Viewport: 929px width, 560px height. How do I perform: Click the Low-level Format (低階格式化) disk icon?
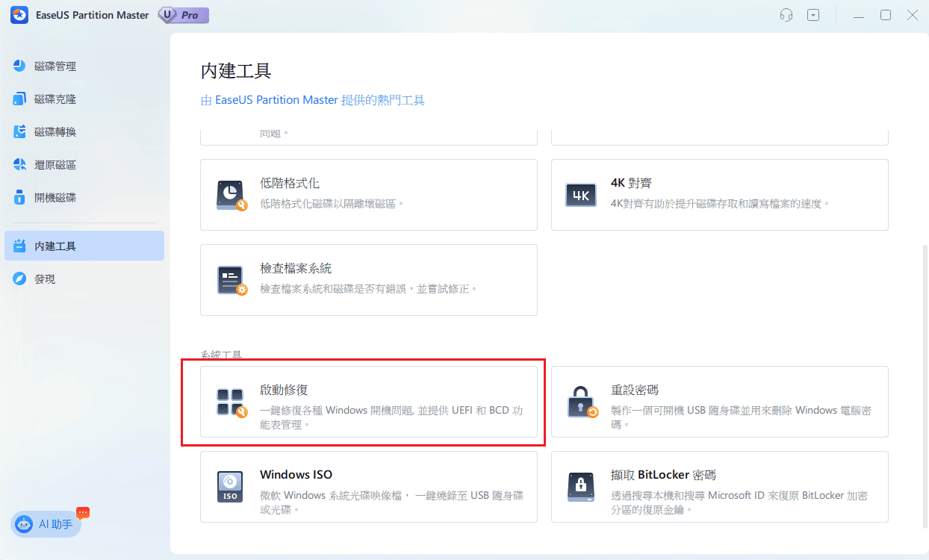[x=231, y=195]
